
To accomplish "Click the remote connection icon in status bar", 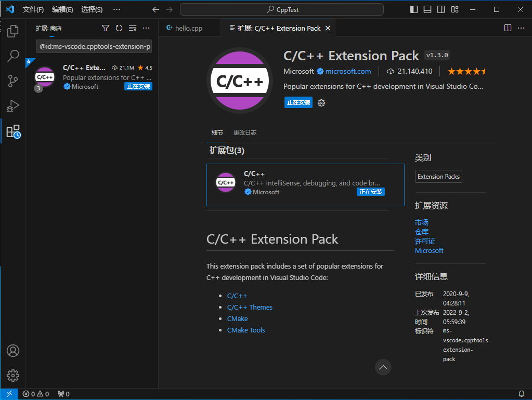I will coord(8,393).
